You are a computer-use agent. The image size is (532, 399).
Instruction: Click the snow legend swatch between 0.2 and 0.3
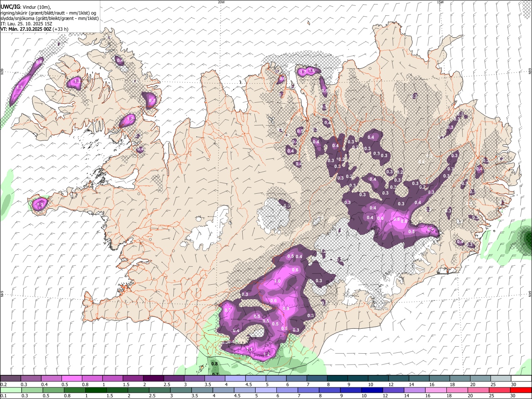point(10,378)
